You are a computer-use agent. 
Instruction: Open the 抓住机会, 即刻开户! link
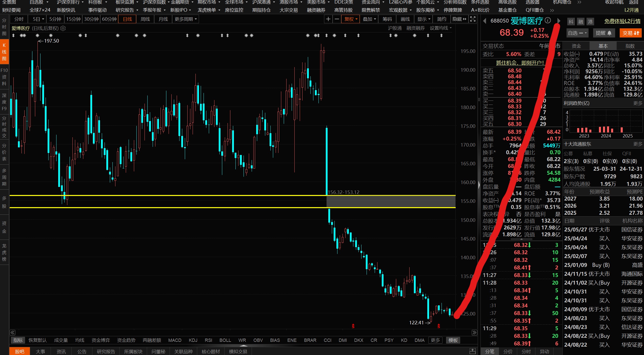(520, 63)
